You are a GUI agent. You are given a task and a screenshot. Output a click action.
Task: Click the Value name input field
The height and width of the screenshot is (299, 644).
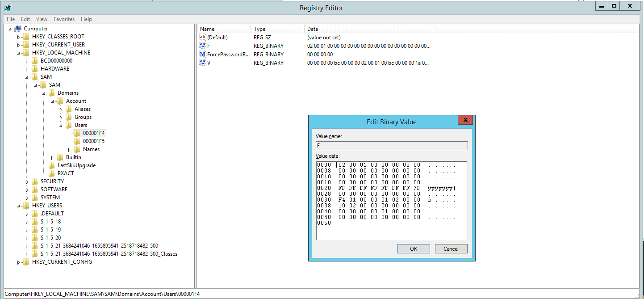click(x=392, y=145)
